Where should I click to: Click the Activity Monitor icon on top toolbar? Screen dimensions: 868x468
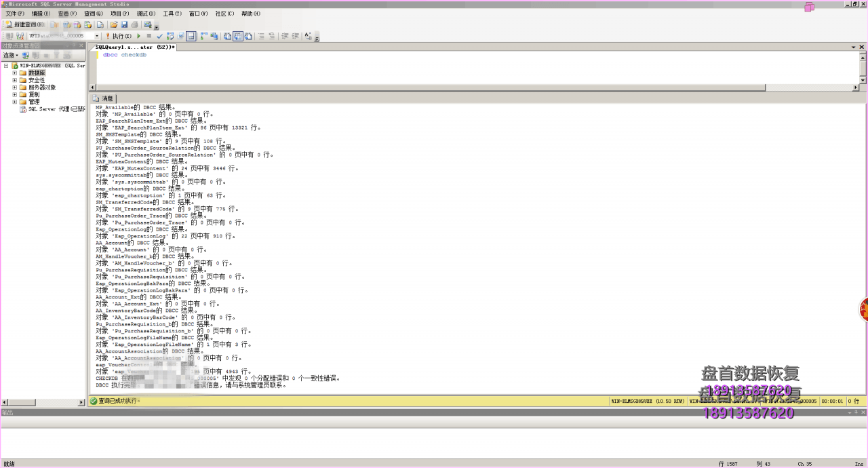pos(147,24)
